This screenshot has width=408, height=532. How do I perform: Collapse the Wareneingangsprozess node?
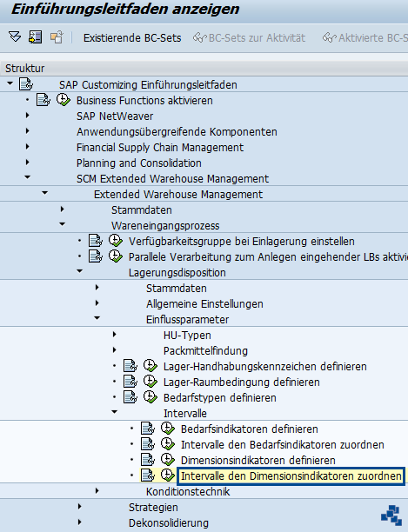point(62,224)
